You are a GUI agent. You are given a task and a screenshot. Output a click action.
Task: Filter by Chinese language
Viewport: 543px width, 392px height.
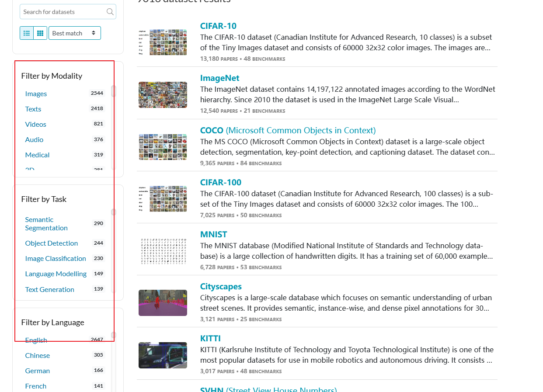coord(38,355)
